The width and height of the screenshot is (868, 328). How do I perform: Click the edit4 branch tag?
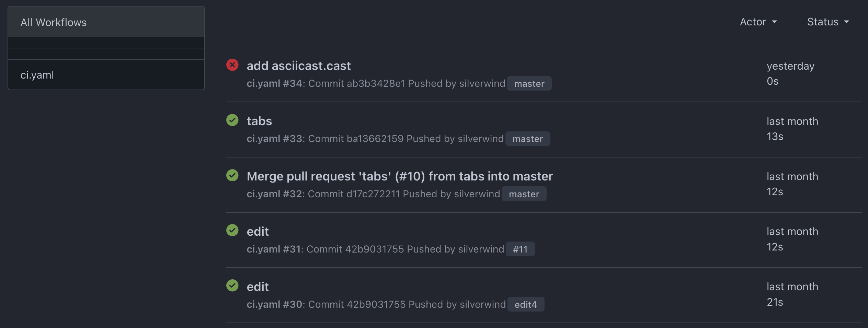coord(526,305)
